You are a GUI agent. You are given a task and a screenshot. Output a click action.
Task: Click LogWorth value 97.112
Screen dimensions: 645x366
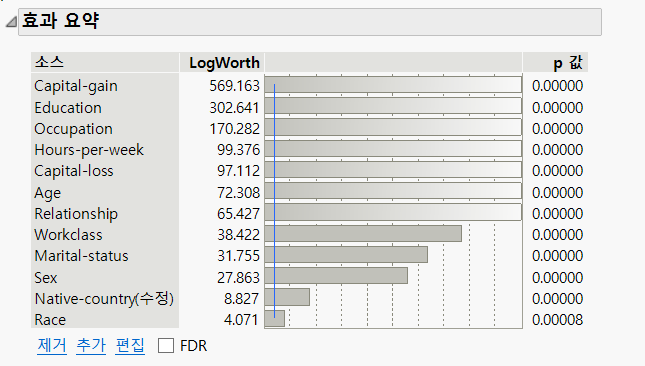[239, 171]
